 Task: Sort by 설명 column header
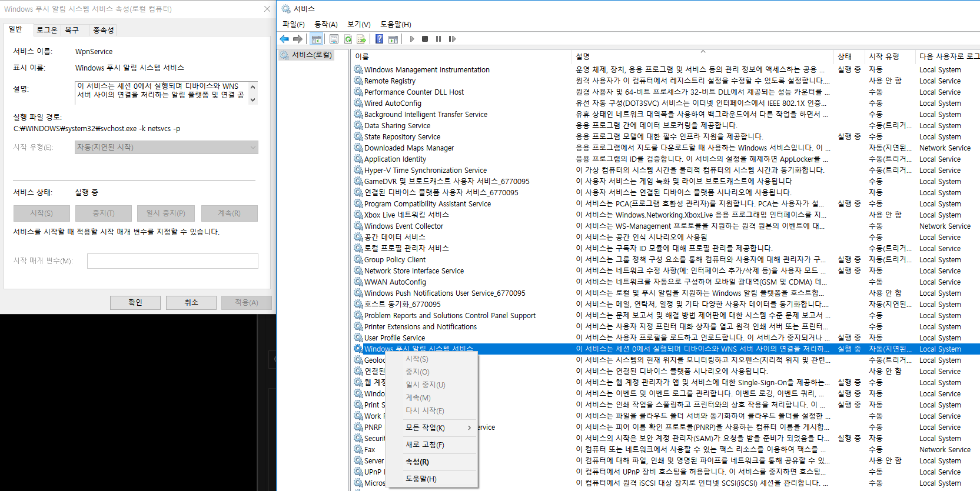click(703, 56)
